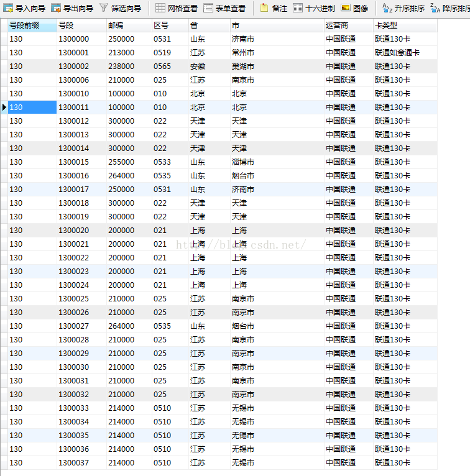Sort with 升序排序 ascending
The width and height of the screenshot is (470, 476).
coord(403,8)
